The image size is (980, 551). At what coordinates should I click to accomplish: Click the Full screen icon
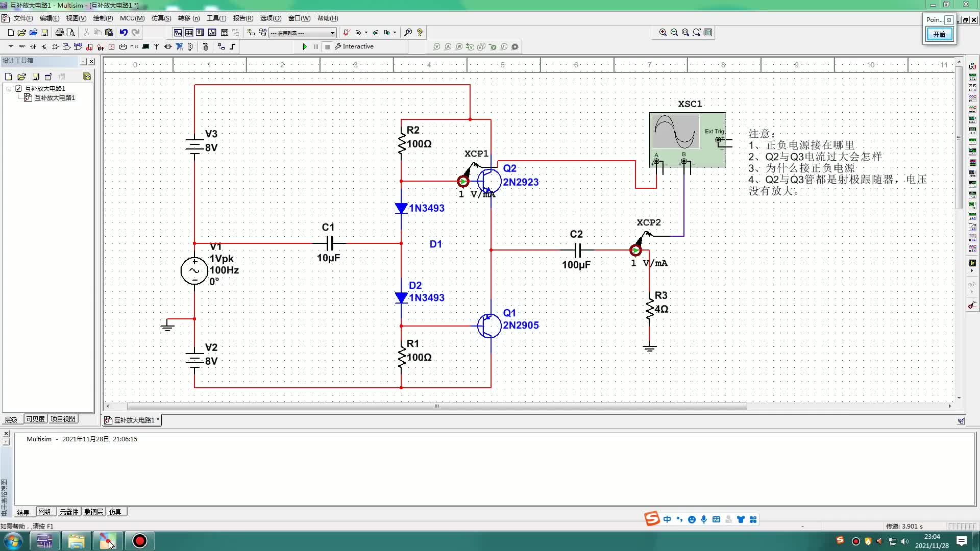[x=708, y=32]
